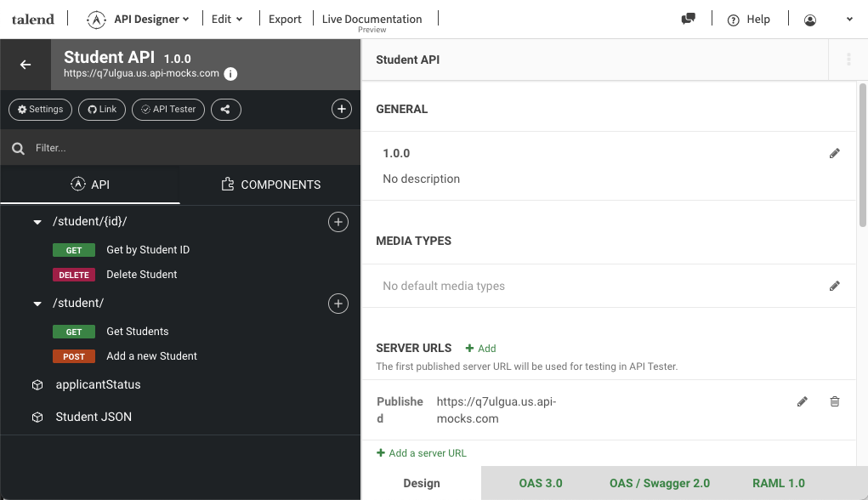Delete the published server URL via trash icon
This screenshot has height=500, width=868.
tap(834, 401)
